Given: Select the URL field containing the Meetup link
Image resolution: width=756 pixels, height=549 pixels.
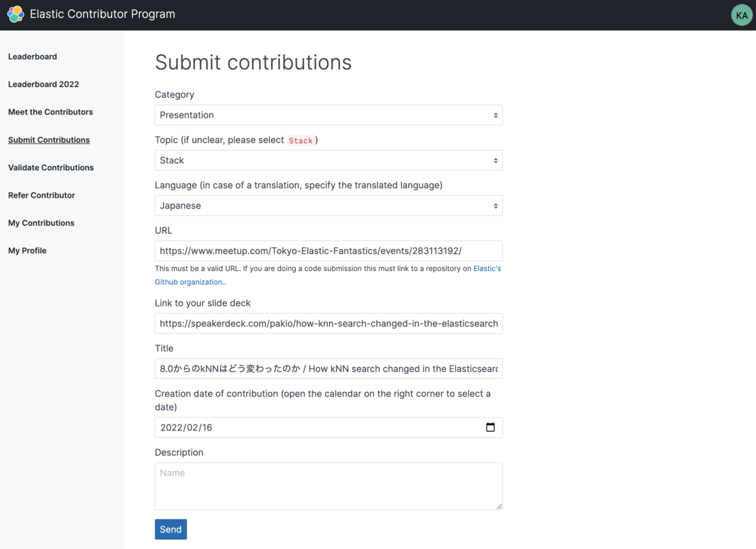Looking at the screenshot, I should coord(328,250).
